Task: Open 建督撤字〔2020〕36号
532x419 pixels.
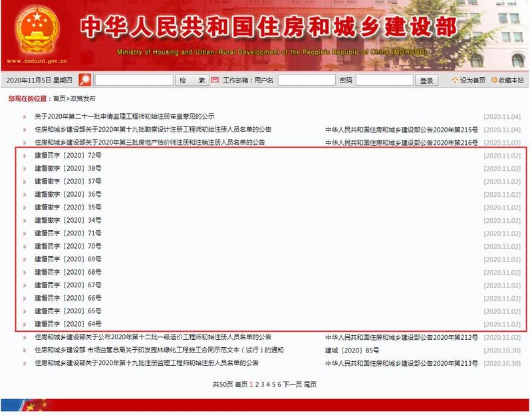Action: click(x=68, y=194)
